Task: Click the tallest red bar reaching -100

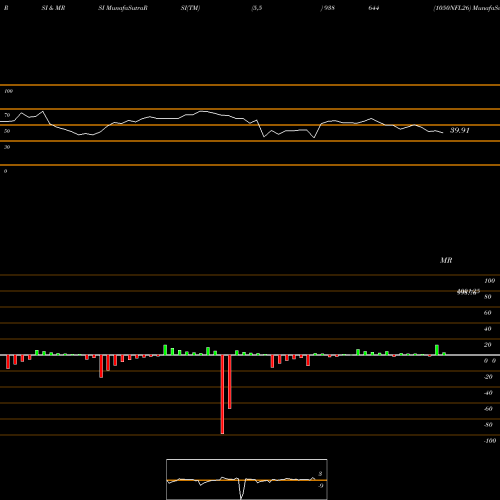Action: [x=222, y=394]
